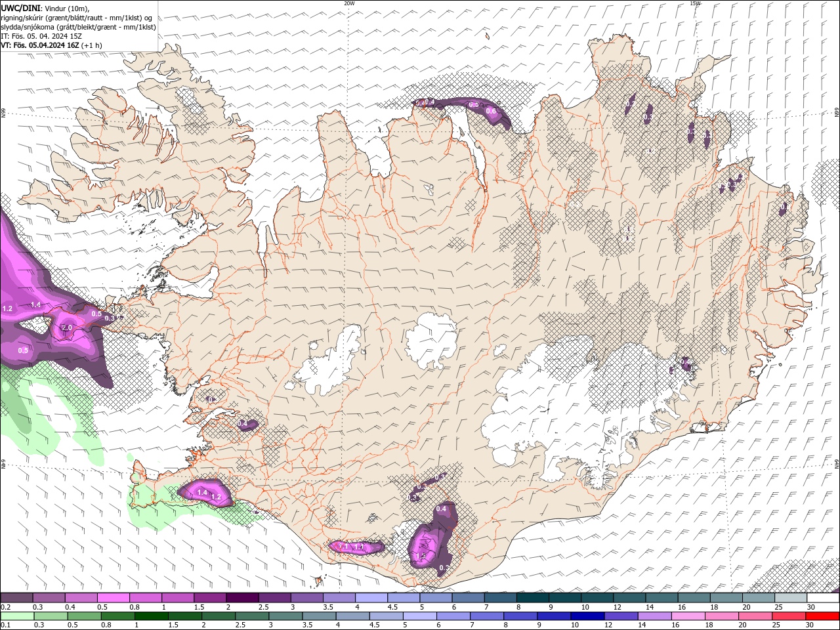This screenshot has height=630, width=840.
Task: Click the '20W' longitude label
Action: coord(349,3)
